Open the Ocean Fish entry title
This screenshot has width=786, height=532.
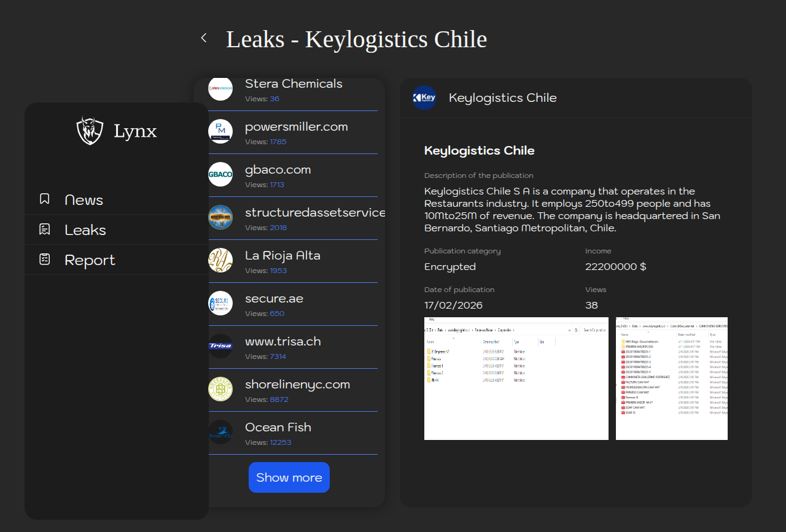tap(278, 428)
